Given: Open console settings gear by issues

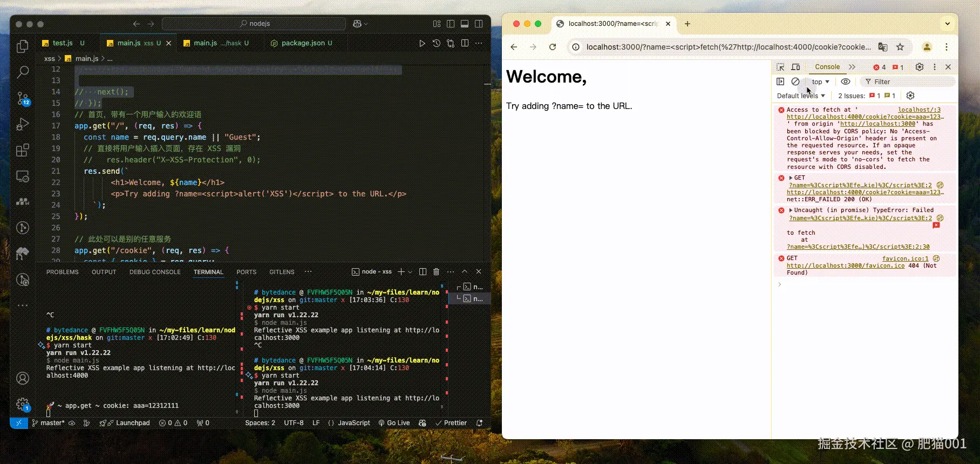Looking at the screenshot, I should (x=910, y=95).
